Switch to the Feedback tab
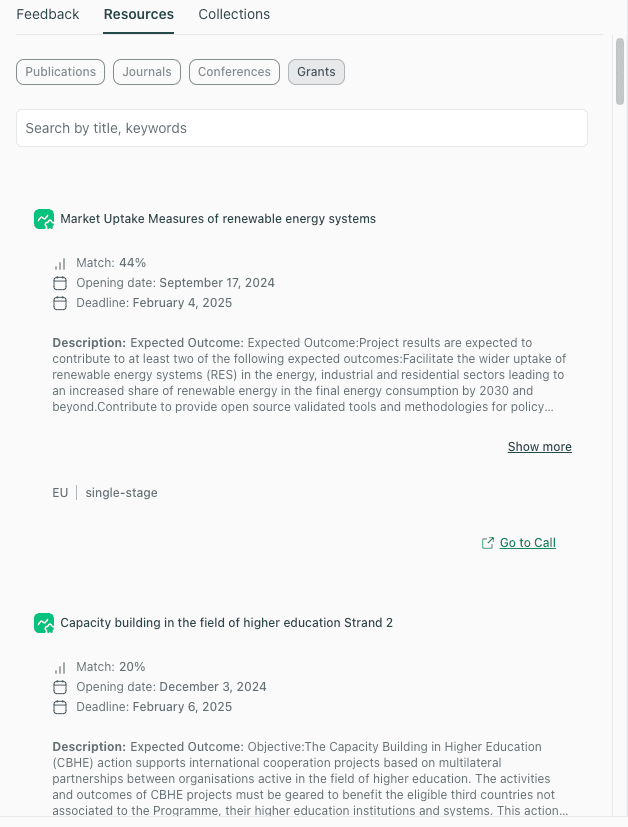The height and width of the screenshot is (827, 628). (x=47, y=14)
